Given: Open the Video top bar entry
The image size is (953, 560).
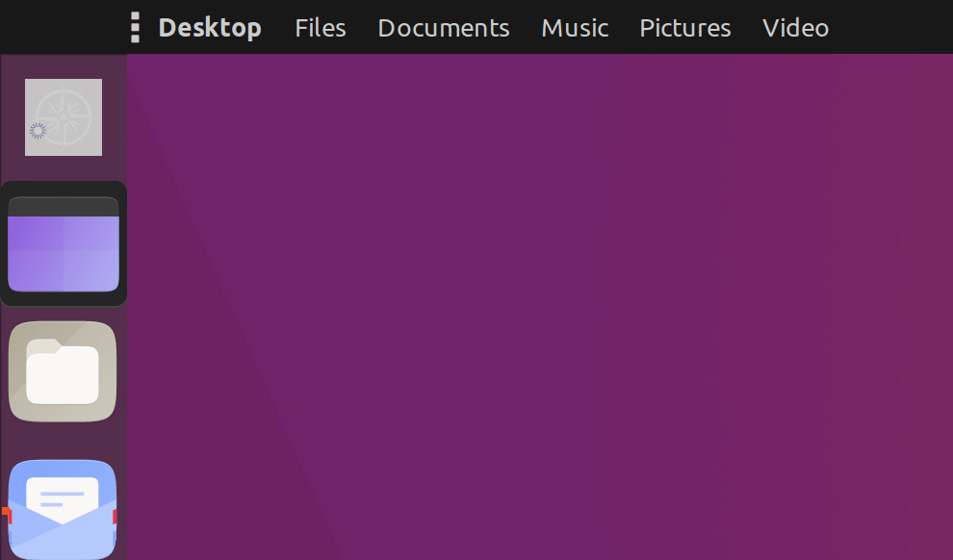Looking at the screenshot, I should tap(795, 28).
